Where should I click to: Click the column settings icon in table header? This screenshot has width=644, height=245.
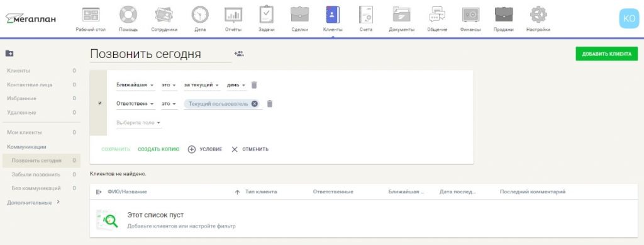99,192
